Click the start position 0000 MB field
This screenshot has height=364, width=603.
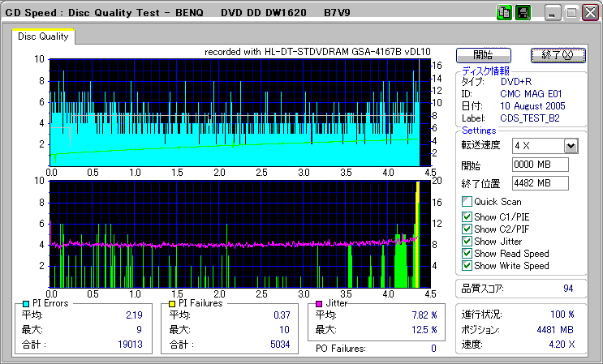[540, 165]
